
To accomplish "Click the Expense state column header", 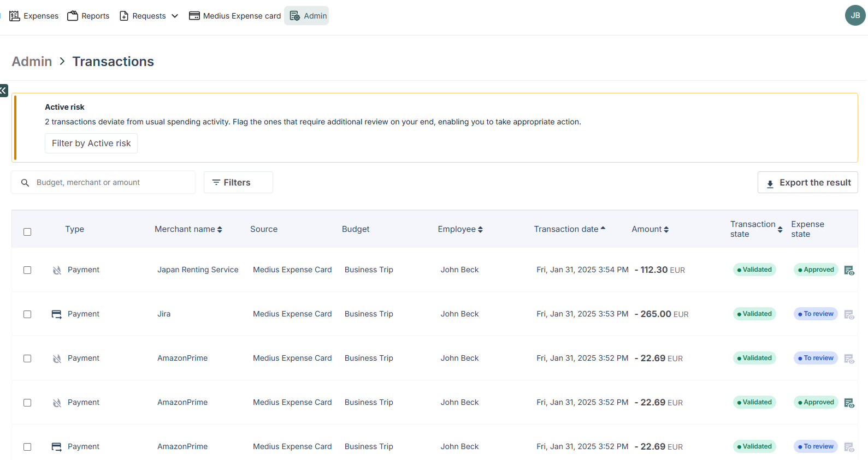I will (x=807, y=229).
